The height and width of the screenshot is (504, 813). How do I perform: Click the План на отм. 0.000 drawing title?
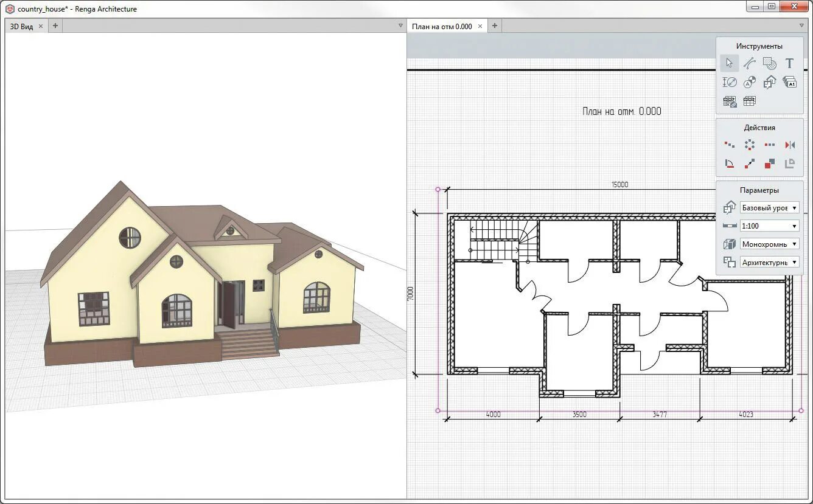coord(621,111)
